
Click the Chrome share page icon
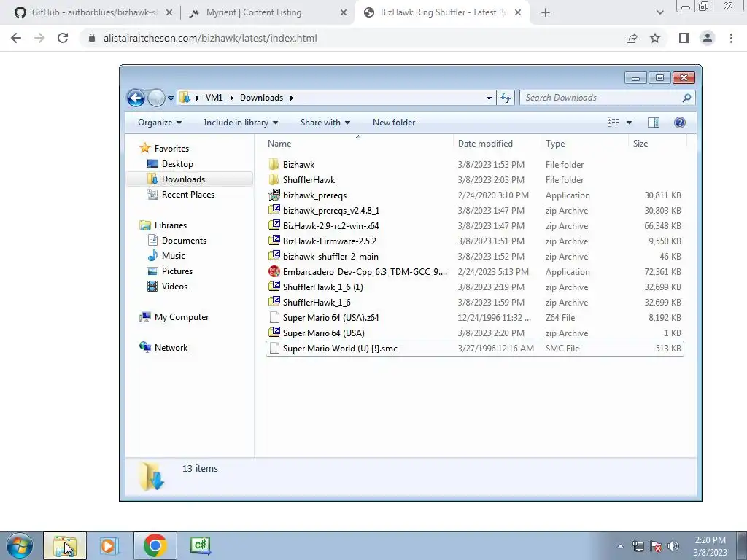click(632, 38)
